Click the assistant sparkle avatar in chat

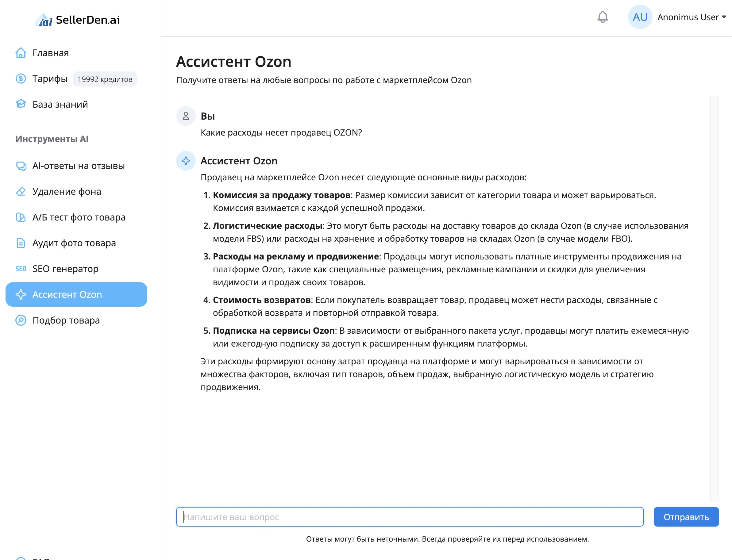[x=186, y=161]
